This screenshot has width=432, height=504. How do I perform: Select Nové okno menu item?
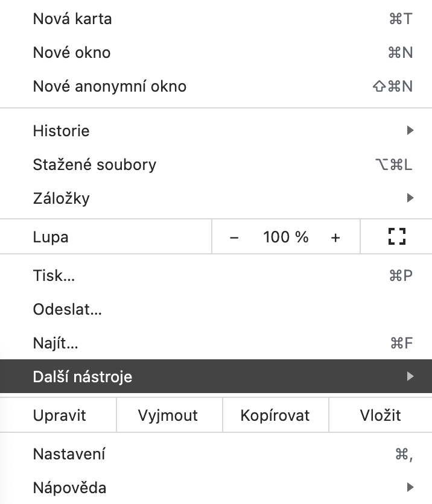pyautogui.click(x=72, y=52)
